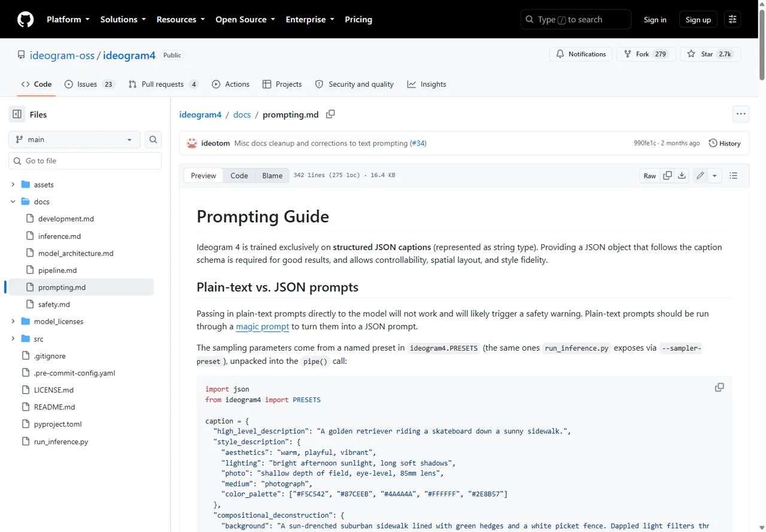Open README.md in file tree
The width and height of the screenshot is (766, 532).
click(x=54, y=407)
